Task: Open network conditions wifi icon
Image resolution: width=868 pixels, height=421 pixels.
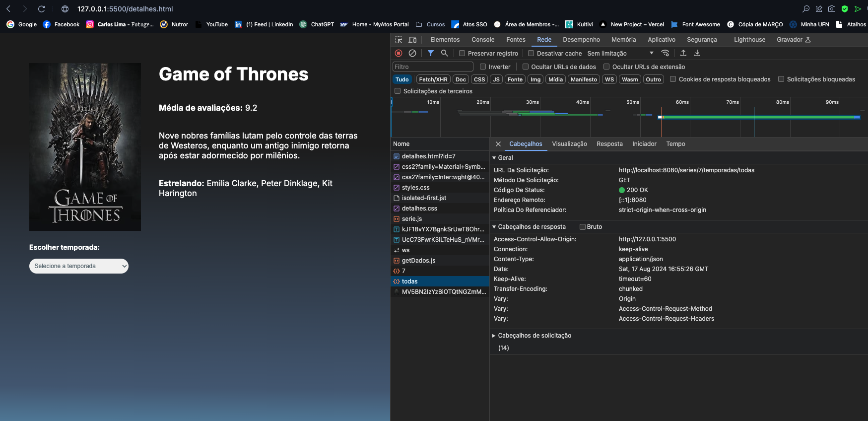Action: [x=666, y=53]
